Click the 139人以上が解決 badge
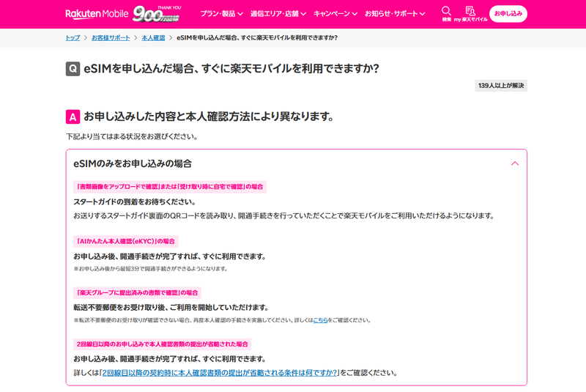The image size is (586, 392). [501, 86]
